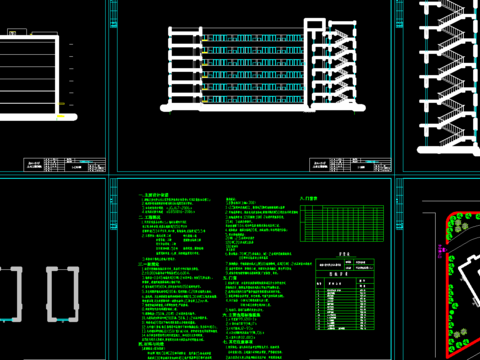This screenshot has height=360, width=480.
Task: Select the green drawing list table below the schedule
Action: click(345, 294)
